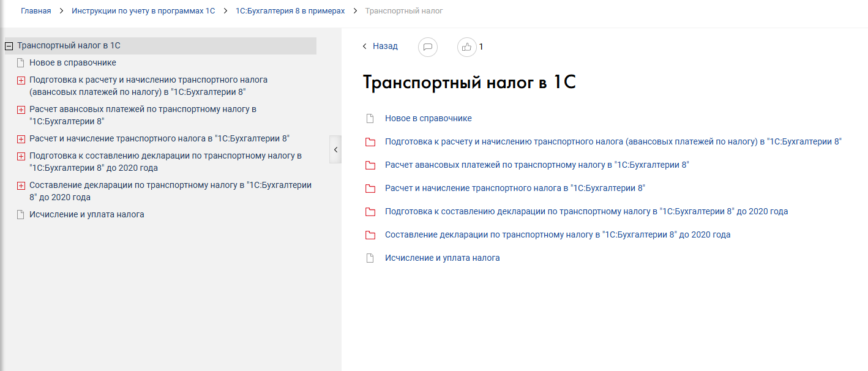Open 'Инструкции по учету в программах 1С' breadcrumb
Viewport: 868px width, 371px height.
click(143, 11)
